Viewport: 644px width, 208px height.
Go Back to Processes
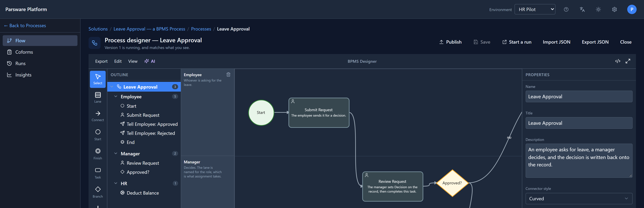point(25,25)
